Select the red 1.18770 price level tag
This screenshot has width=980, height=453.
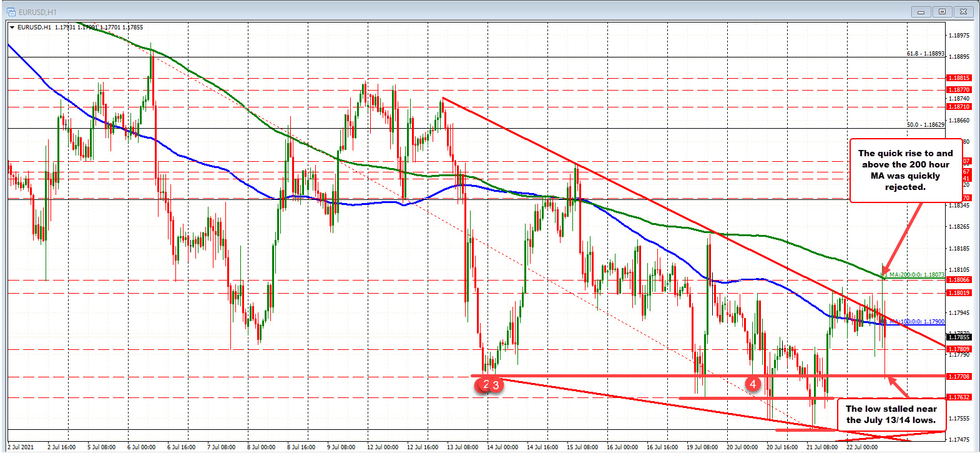pyautogui.click(x=959, y=90)
